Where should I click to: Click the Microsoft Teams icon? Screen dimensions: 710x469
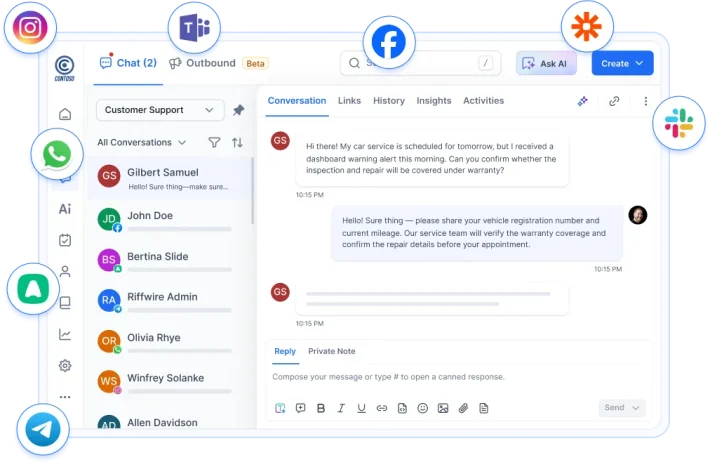point(194,28)
